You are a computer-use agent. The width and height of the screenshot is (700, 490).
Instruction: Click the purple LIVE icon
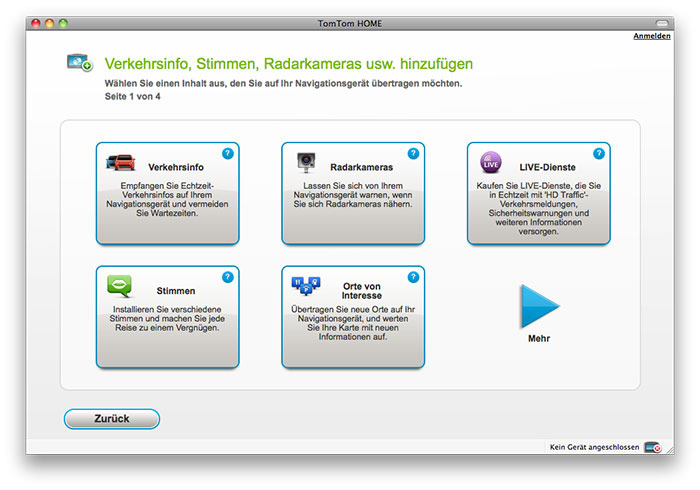[x=491, y=162]
